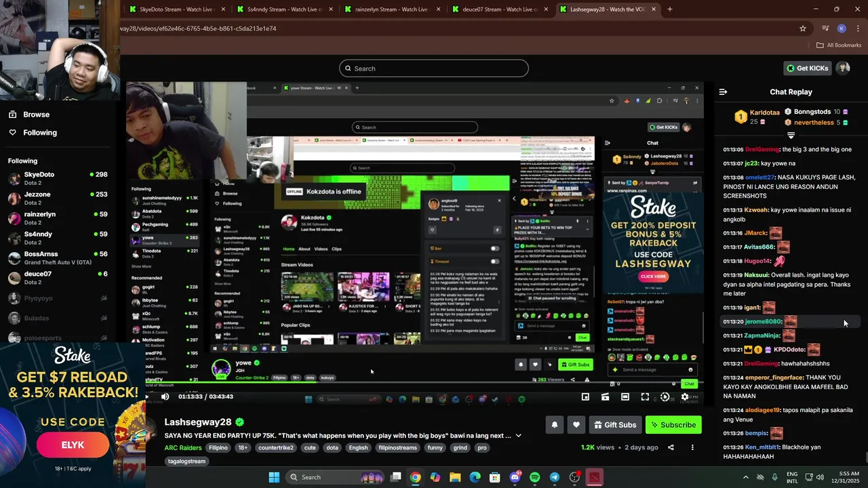Mute the VOD player volume
The width and height of the screenshot is (868, 488).
165,396
